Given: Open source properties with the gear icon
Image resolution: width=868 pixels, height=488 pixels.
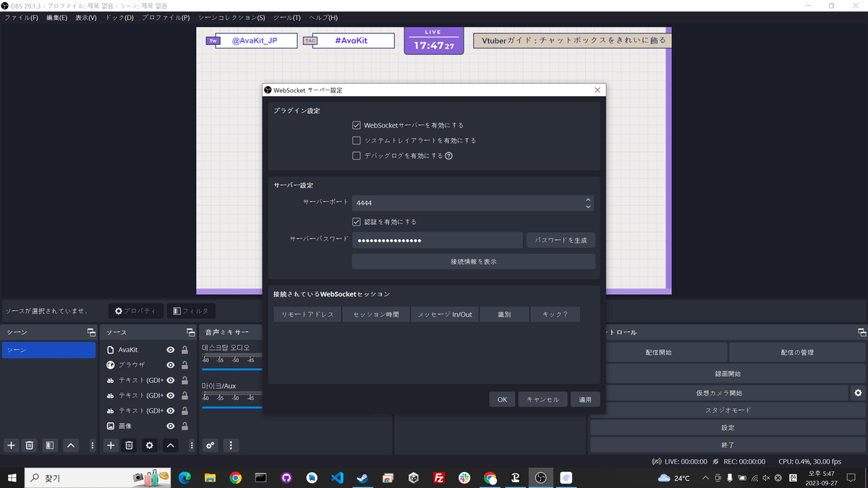Looking at the screenshot, I should click(149, 445).
